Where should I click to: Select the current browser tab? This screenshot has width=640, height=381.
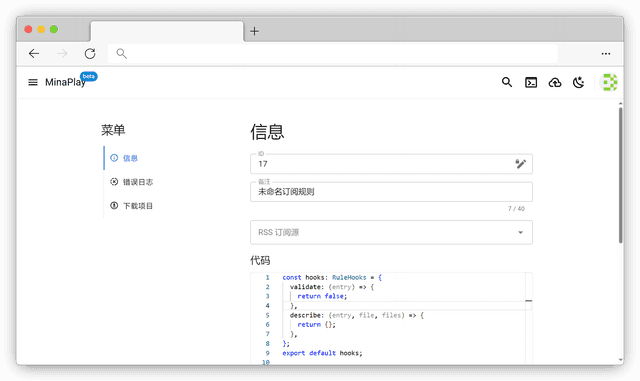coord(167,31)
